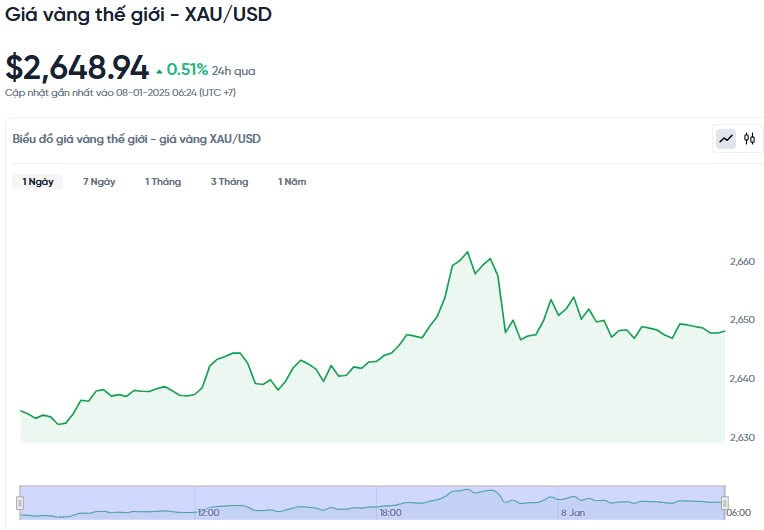Switch to candlestick chart view icon
764x530 pixels.
pos(749,139)
